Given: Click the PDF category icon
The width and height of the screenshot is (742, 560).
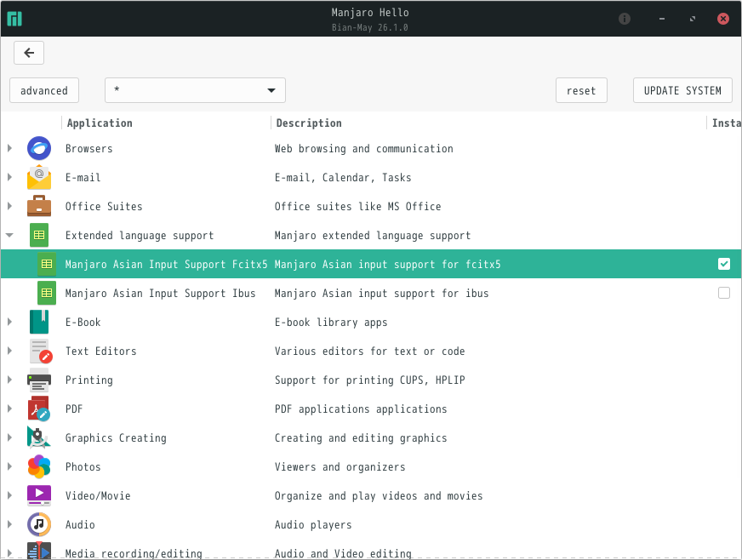Looking at the screenshot, I should [39, 409].
